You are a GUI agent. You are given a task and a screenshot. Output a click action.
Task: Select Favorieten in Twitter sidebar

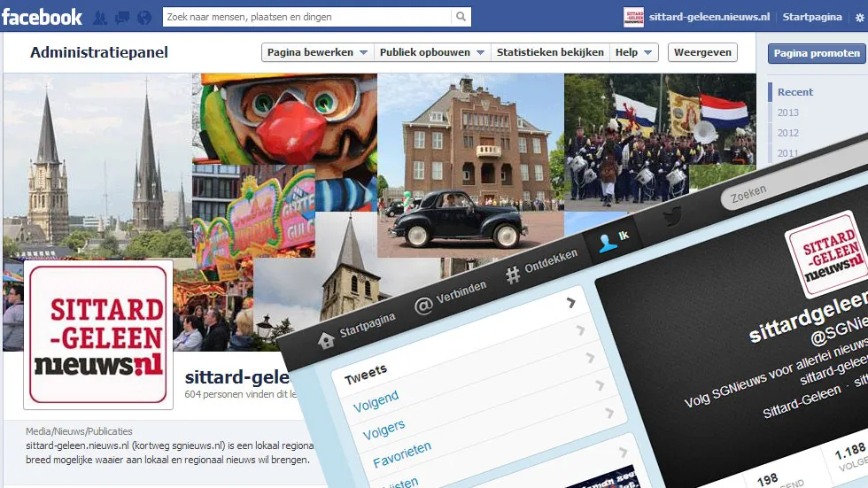tap(401, 455)
